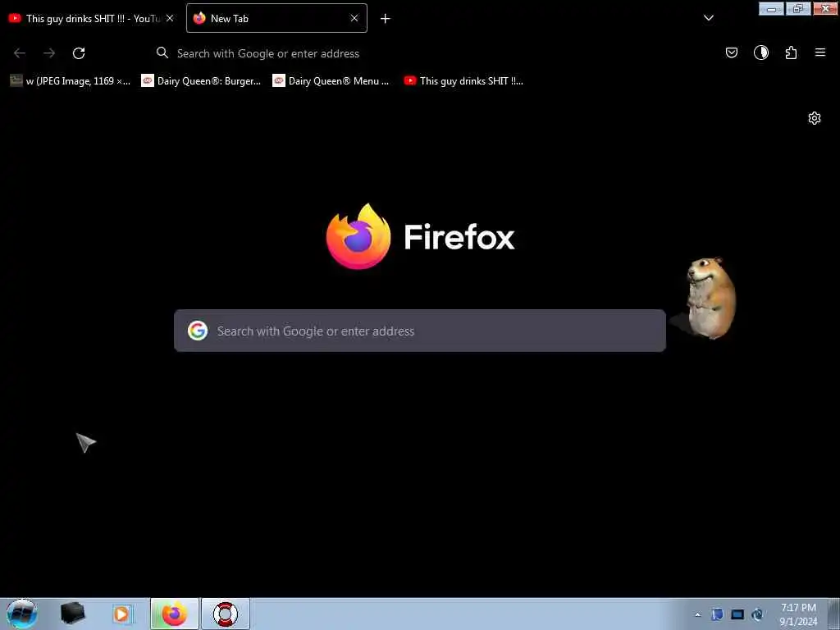This screenshot has width=840, height=630.
Task: Click the blue flag tray icon
Action: tap(717, 614)
